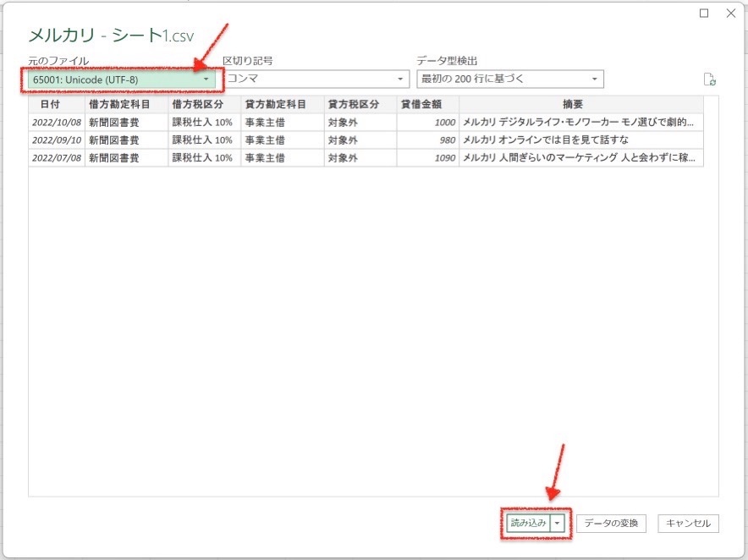This screenshot has height=560, width=748.
Task: Close the import dialog window
Action: [x=731, y=14]
